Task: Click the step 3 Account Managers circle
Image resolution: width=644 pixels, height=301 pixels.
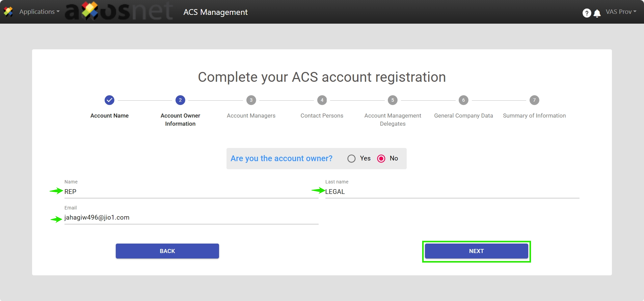Action: coord(251,100)
